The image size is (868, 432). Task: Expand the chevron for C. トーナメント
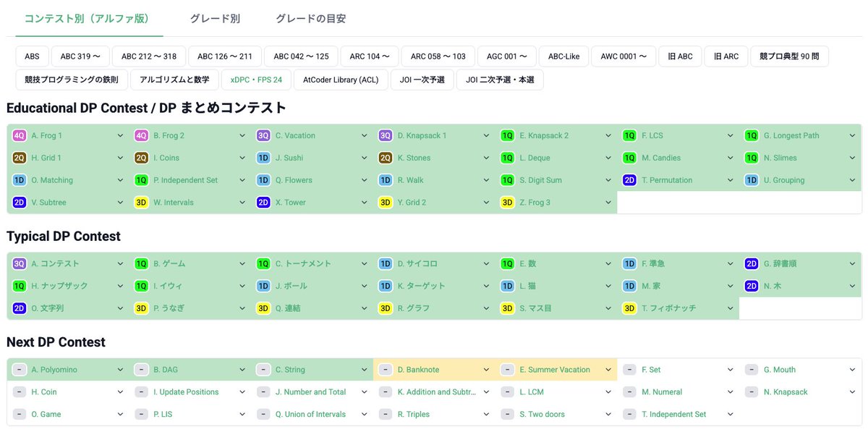coord(365,263)
